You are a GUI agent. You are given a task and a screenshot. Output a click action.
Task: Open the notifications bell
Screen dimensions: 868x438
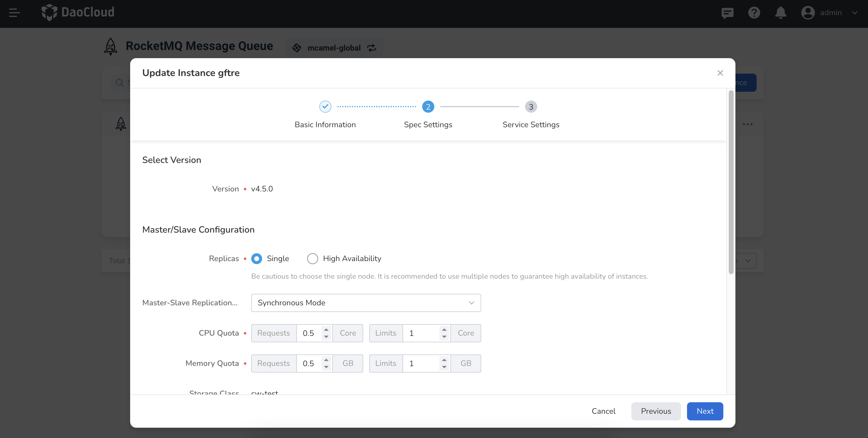pyautogui.click(x=781, y=13)
